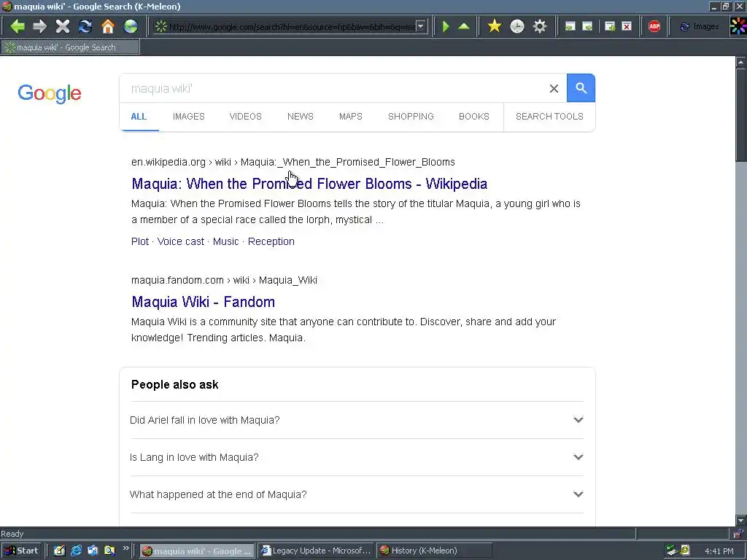Select the 'maquia wiki' - Google Search browser tab
Viewport: 747px width, 560px height.
[71, 47]
